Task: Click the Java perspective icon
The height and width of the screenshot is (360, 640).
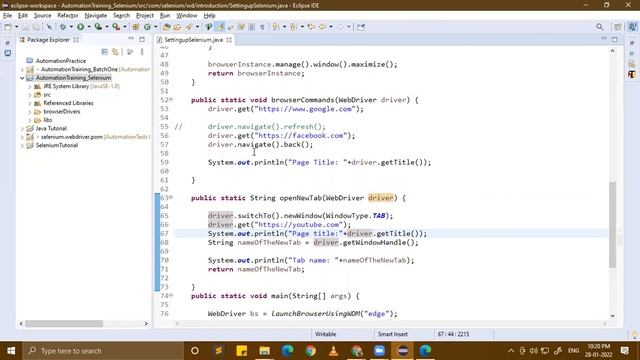Action: click(632, 27)
